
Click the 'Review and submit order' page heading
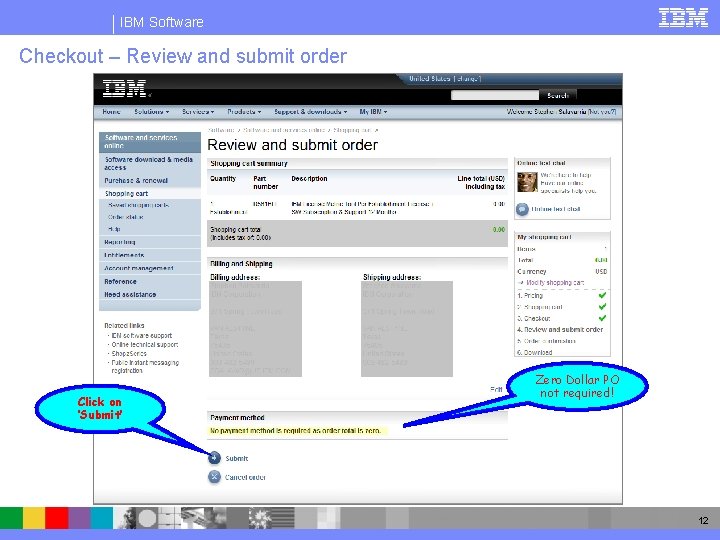tap(292, 145)
